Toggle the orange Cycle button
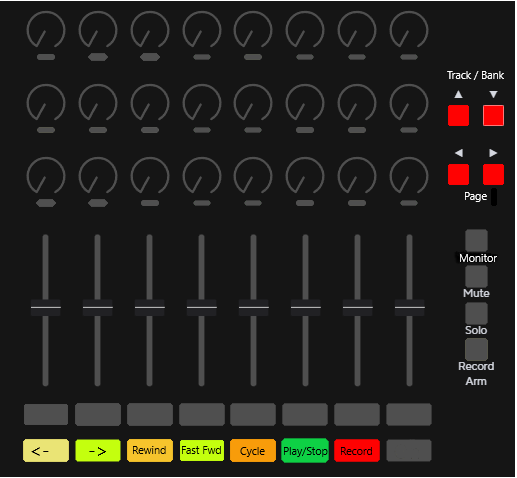Viewport: 517px width, 478px height. (253, 451)
